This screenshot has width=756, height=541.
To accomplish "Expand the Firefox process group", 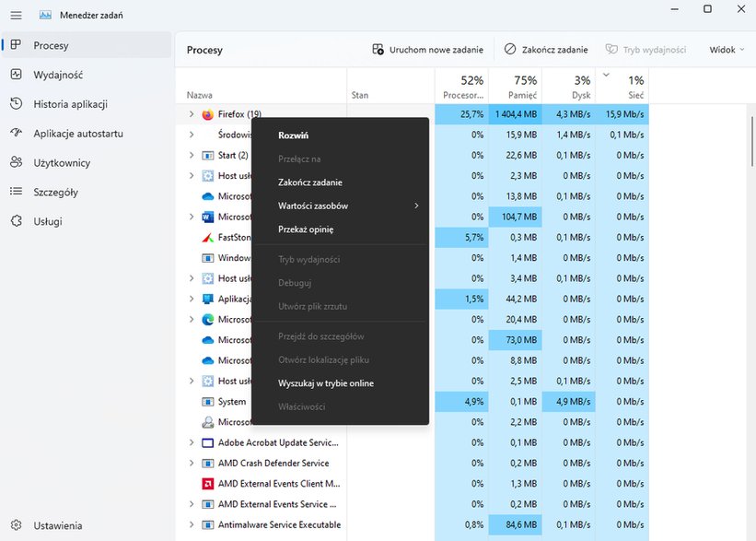I will pos(192,114).
